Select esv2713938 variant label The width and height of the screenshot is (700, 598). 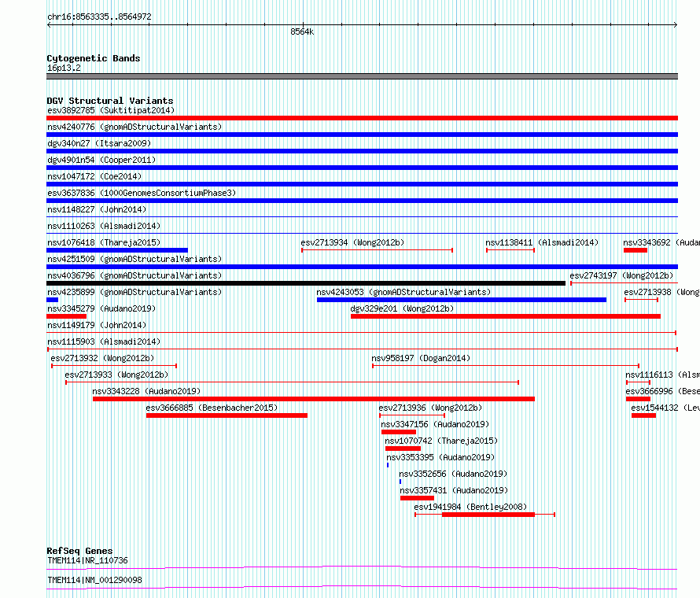pos(661,292)
